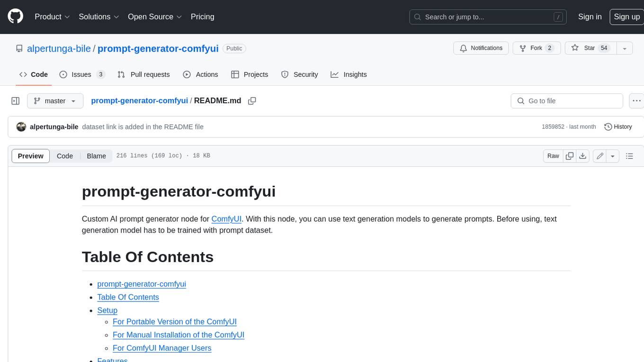Switch to the Projects tab
Viewport: 644px width, 362px height.
pos(250,74)
